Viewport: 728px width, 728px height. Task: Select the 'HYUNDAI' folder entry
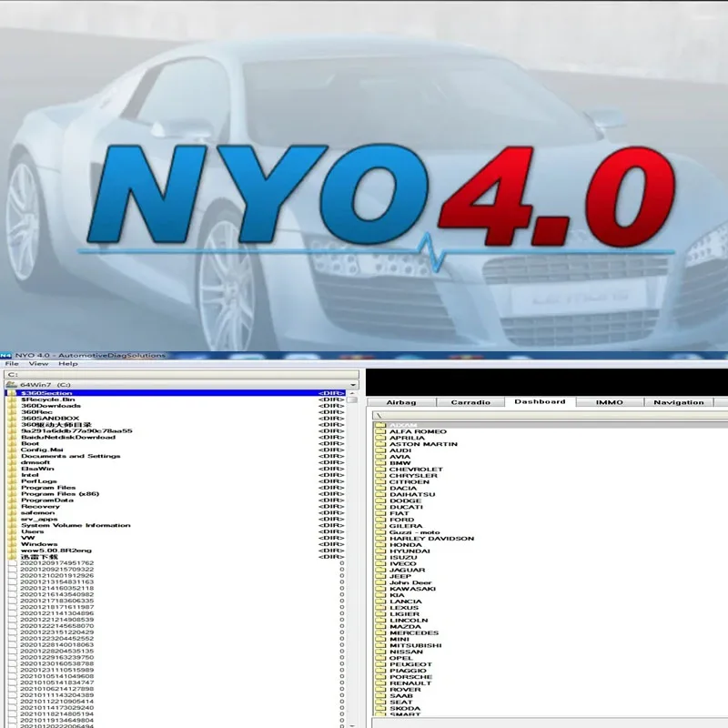(410, 551)
